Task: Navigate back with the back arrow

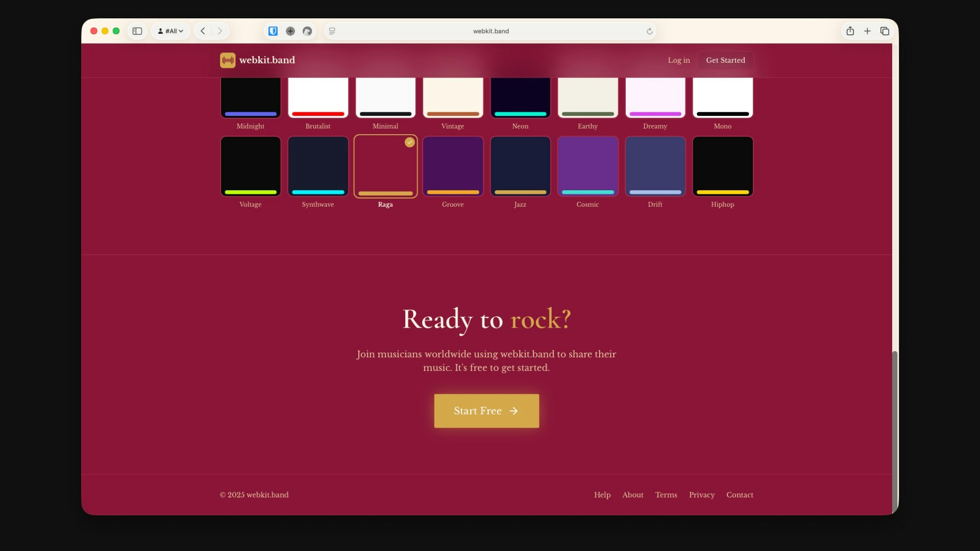Action: pos(203,31)
